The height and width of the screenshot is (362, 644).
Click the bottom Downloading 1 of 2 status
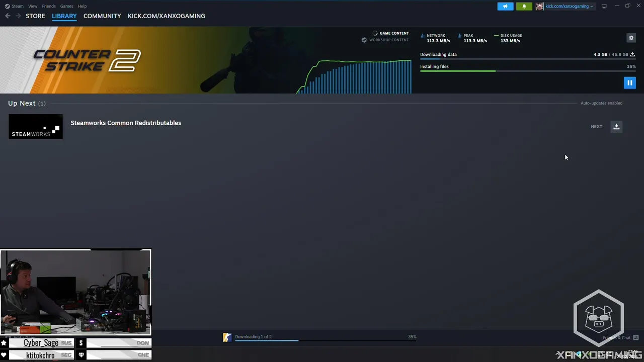coord(253,337)
